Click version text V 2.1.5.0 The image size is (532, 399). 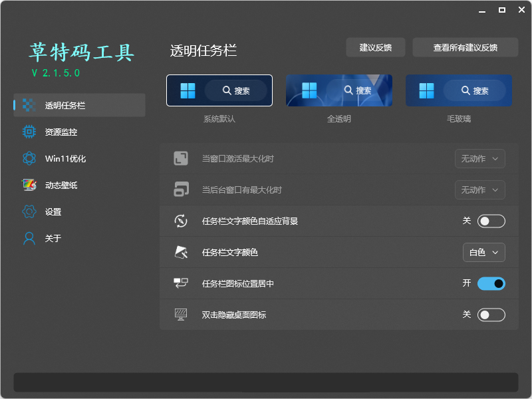click(56, 73)
